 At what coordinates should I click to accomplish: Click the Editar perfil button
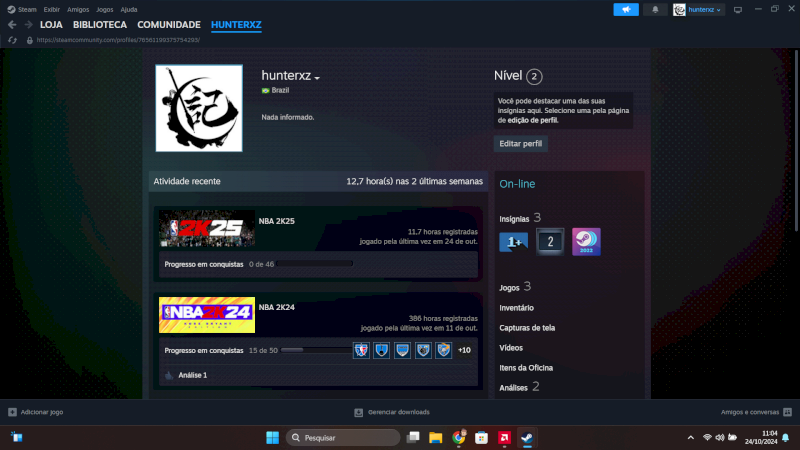click(x=521, y=144)
